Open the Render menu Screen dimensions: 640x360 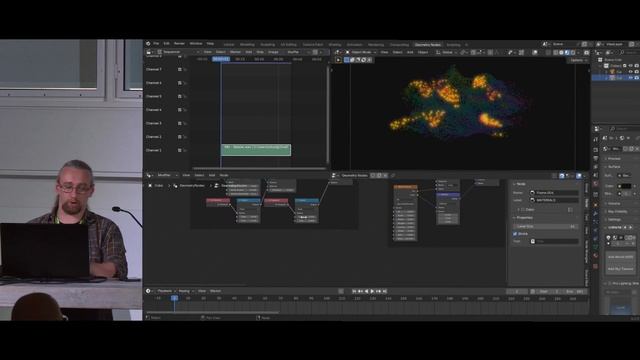point(180,44)
